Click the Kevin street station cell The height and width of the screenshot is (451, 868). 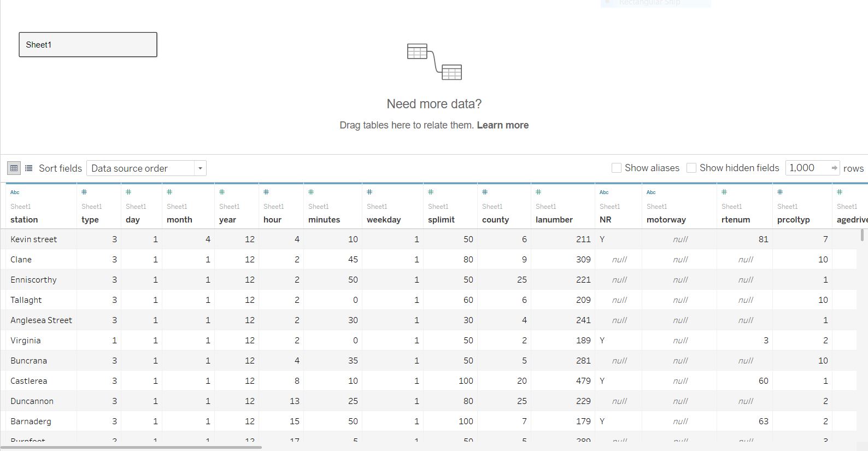click(x=34, y=239)
